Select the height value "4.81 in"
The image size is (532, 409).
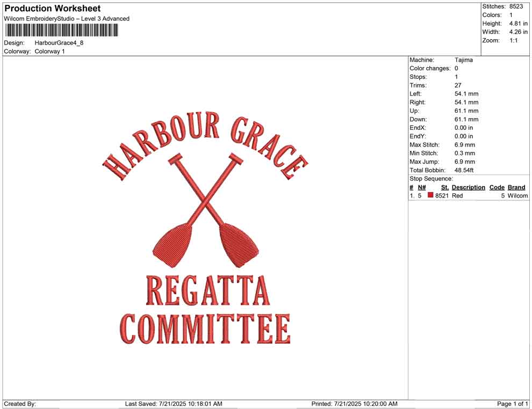519,24
